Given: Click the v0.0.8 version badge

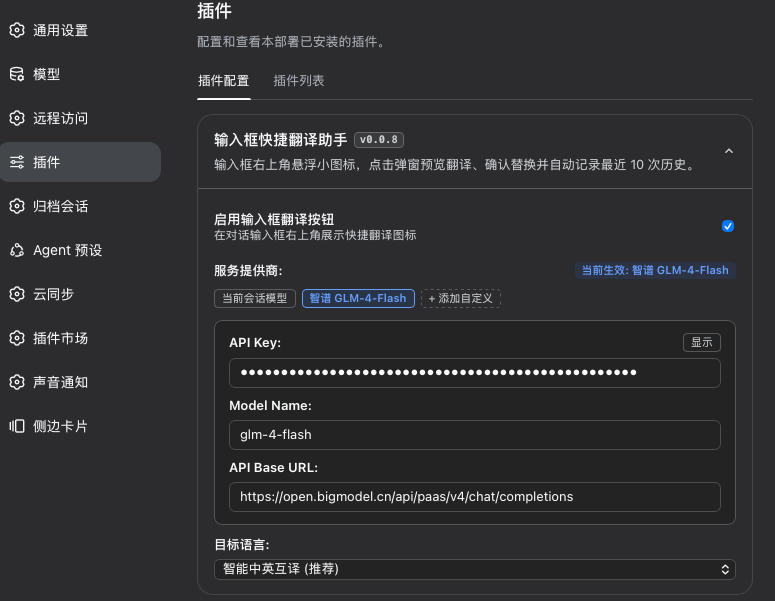Looking at the screenshot, I should point(379,140).
